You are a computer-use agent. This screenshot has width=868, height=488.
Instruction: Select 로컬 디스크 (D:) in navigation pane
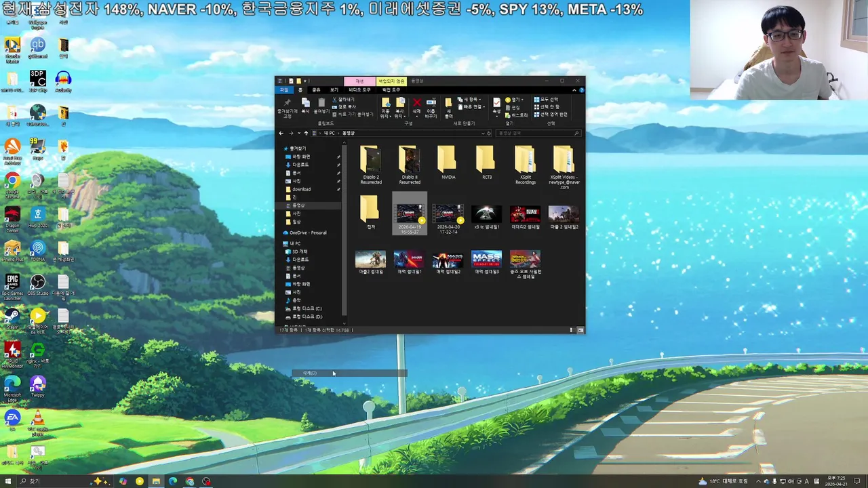307,317
